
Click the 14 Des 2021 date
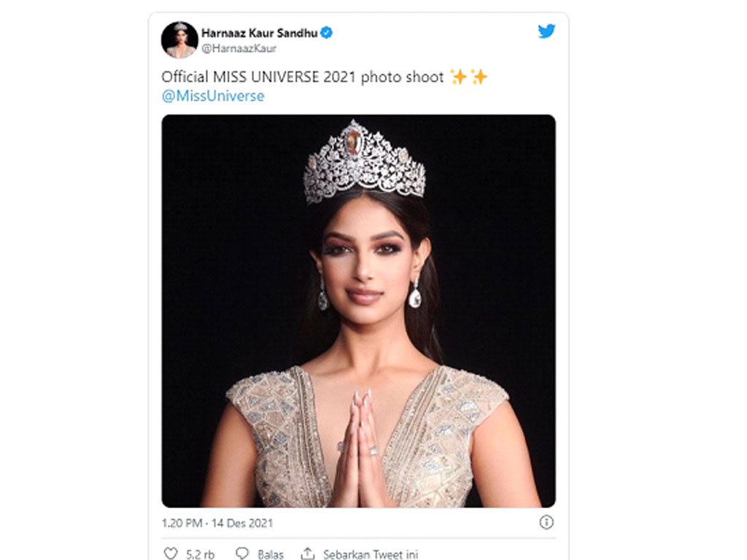pos(242,524)
